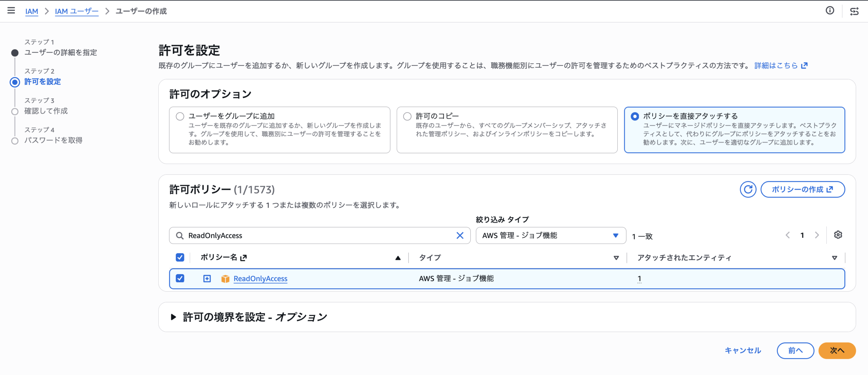
Task: Expand 許可の境界を設定 optional section
Action: tap(173, 317)
